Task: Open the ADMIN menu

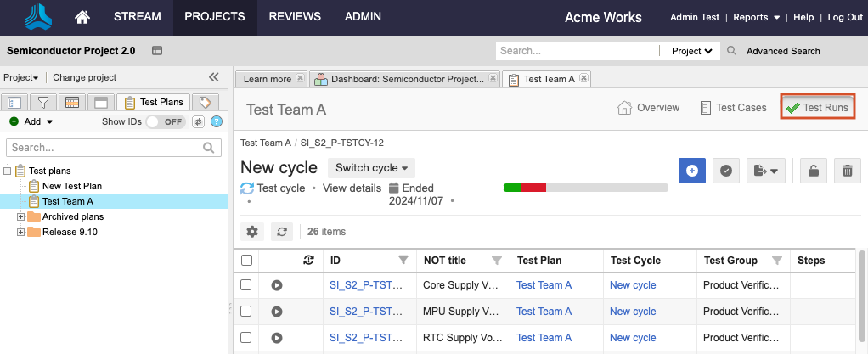Action: [364, 17]
